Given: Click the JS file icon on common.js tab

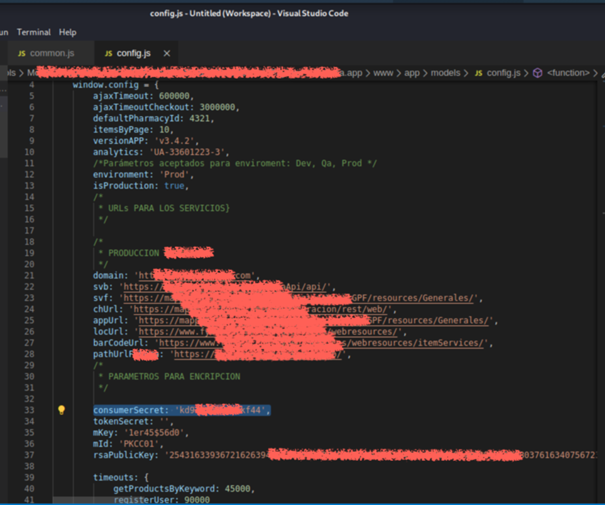Looking at the screenshot, I should pos(23,53).
